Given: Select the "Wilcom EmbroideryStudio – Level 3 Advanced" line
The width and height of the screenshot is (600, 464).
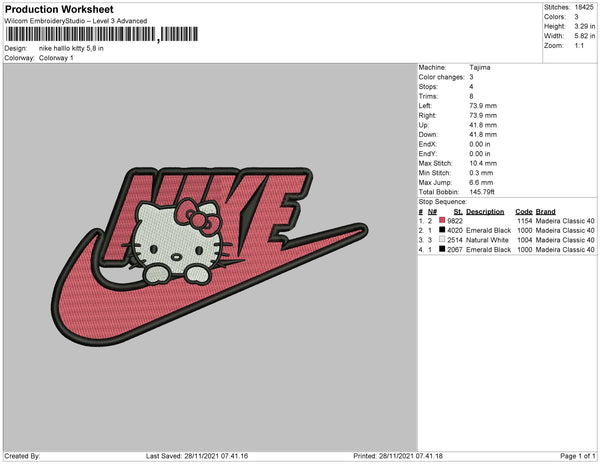Looking at the screenshot, I should point(76,21).
